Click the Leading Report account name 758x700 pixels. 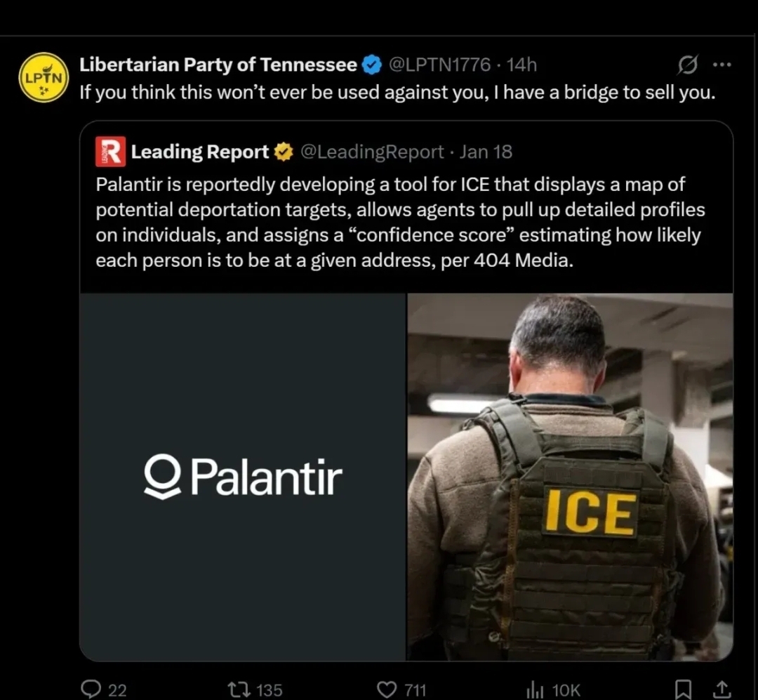(x=200, y=152)
